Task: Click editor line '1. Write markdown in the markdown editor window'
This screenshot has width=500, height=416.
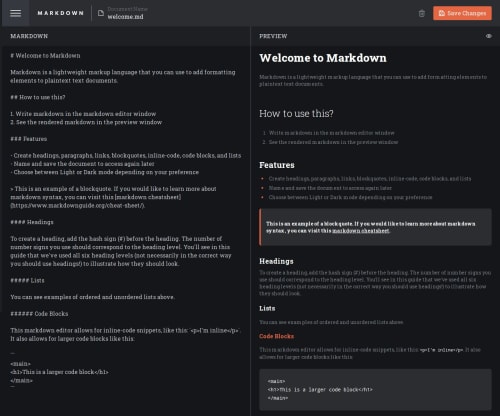Action: 83,114
